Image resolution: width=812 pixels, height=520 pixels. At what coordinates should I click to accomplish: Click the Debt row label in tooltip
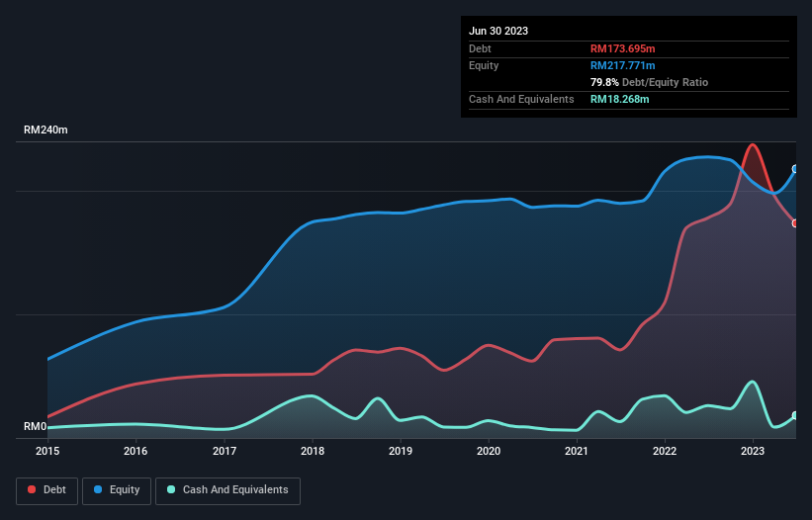pos(480,48)
